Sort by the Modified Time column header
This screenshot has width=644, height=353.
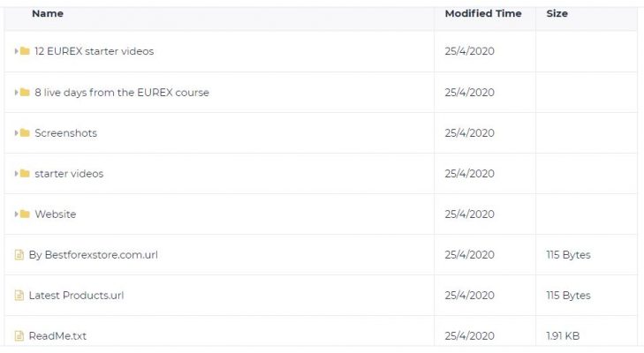coord(483,13)
